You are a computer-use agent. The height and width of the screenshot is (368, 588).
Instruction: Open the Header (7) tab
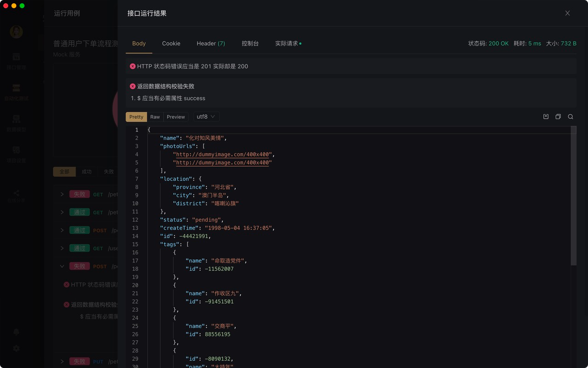coord(211,43)
